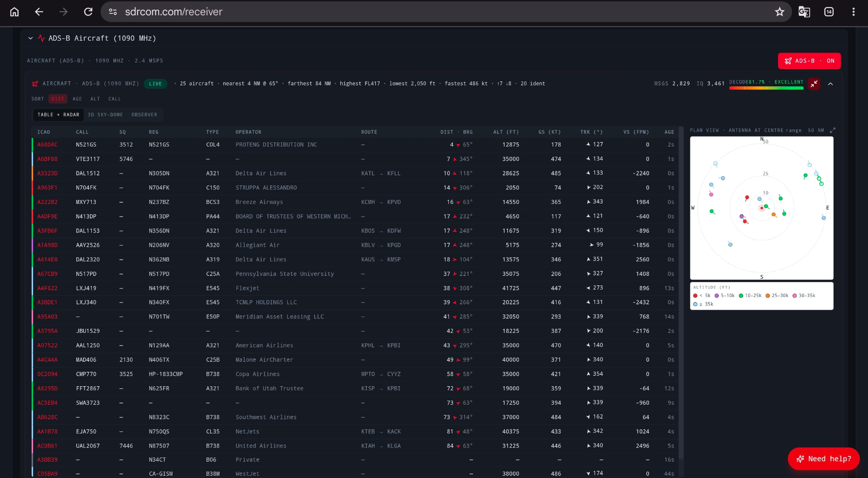Screen dimensions: 868x478
Task: Collapse ADS-B Aircraft section chevron
Action: click(30, 38)
